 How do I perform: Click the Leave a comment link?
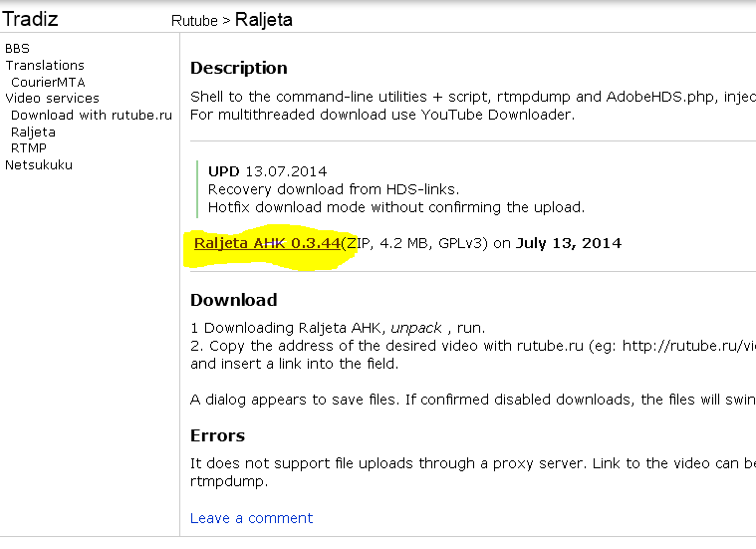pyautogui.click(x=251, y=518)
